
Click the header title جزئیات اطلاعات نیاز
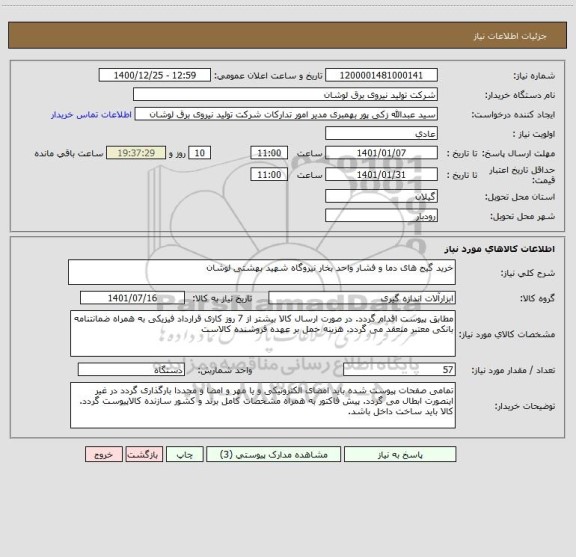click(x=510, y=36)
